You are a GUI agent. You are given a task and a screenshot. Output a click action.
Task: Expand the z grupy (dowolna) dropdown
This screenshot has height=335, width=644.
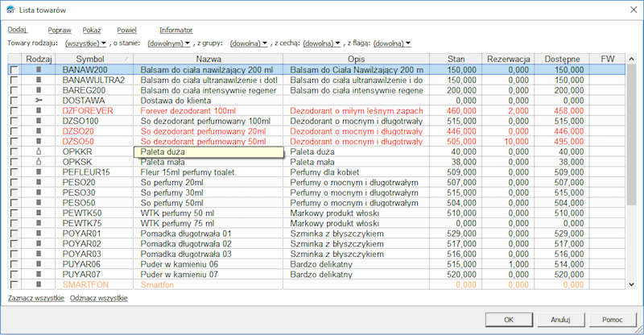point(249,43)
